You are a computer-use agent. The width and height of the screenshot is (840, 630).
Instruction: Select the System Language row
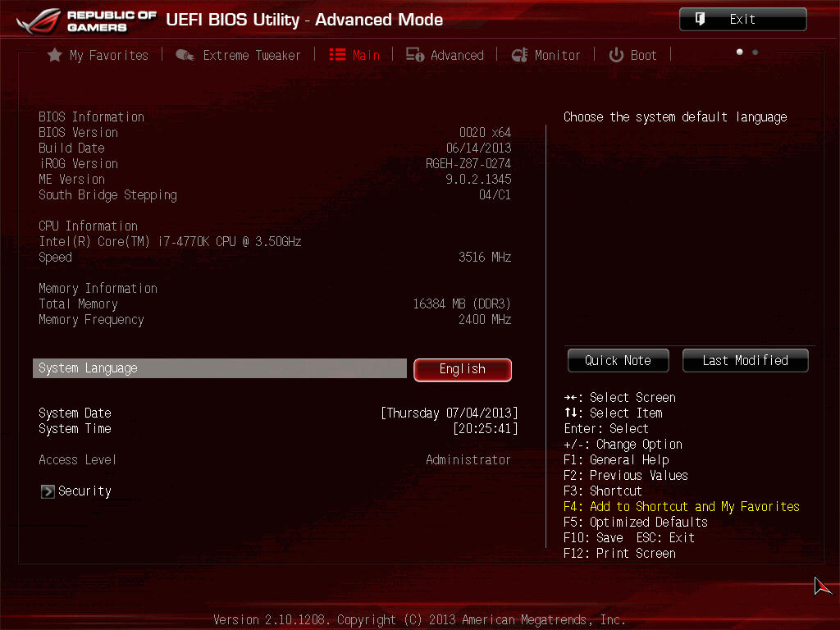pyautogui.click(x=220, y=368)
